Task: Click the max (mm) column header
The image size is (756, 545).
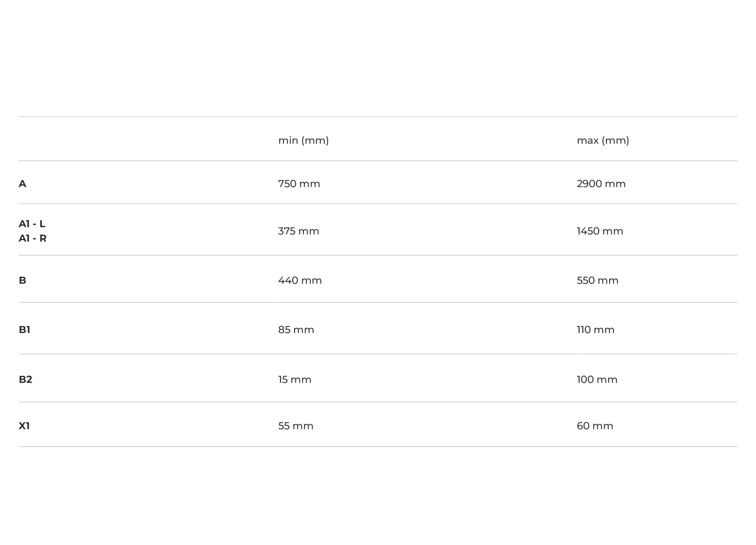Action: point(602,140)
